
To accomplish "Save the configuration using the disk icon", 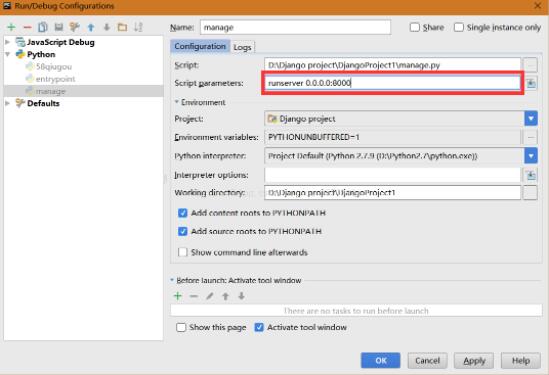I will click(x=59, y=27).
